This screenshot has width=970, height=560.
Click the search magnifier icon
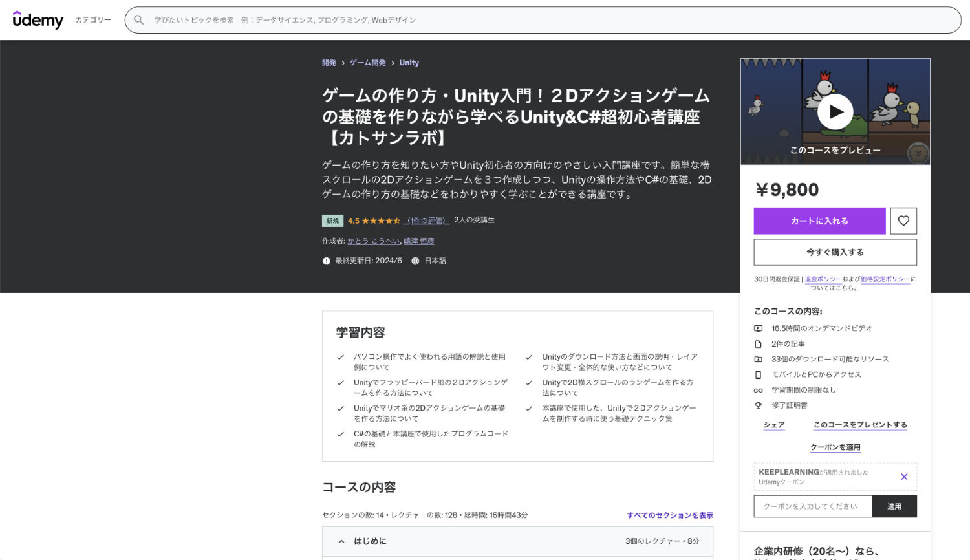138,20
